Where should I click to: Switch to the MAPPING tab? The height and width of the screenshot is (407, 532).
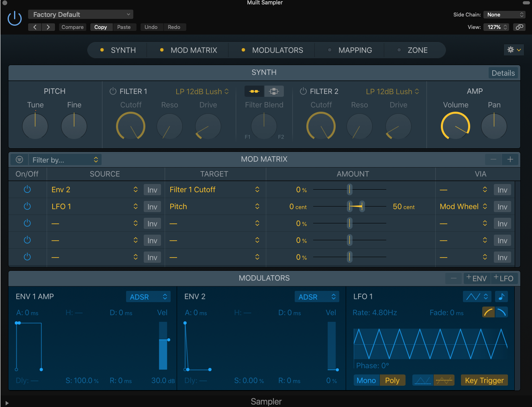pyautogui.click(x=355, y=50)
